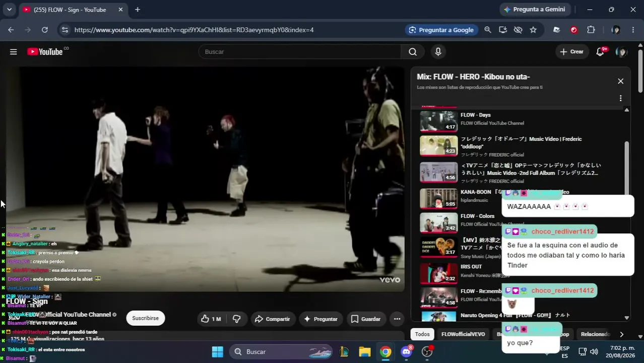
Task: Open Discord from taskbar
Action: [406, 352]
